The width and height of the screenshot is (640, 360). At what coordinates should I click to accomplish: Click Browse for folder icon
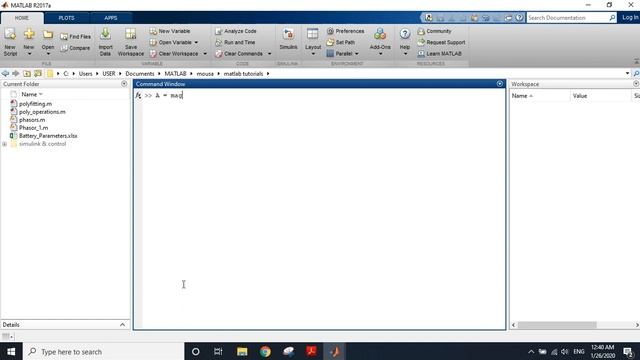pyautogui.click(x=38, y=73)
